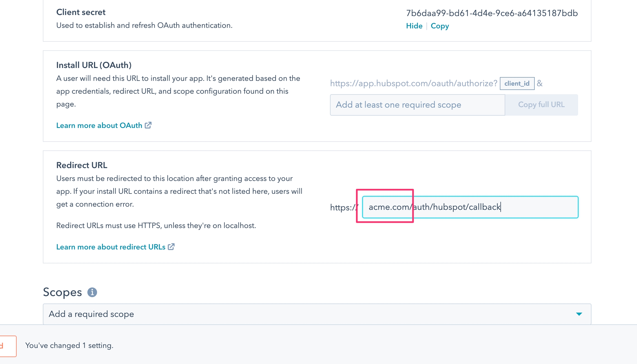The image size is (637, 364).
Task: Click external-link icon beside redirect URLs link
Action: point(171,247)
